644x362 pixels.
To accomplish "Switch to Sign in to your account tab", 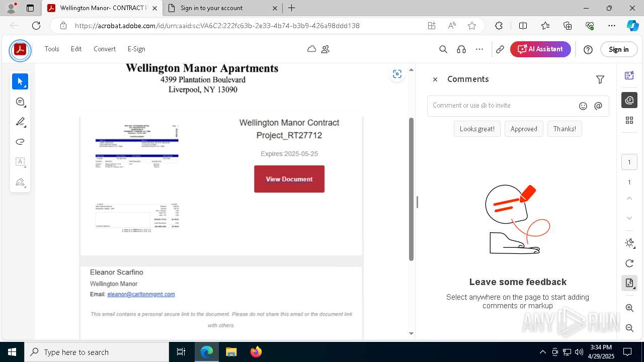I will coord(222,8).
